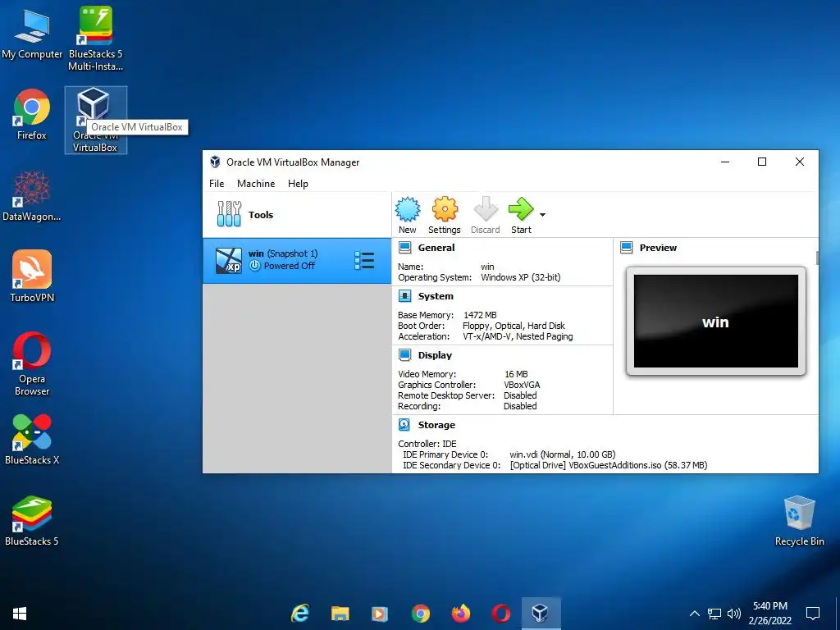Select BlueStacks 5 Multi-Instance desktop icon

pyautogui.click(x=95, y=39)
